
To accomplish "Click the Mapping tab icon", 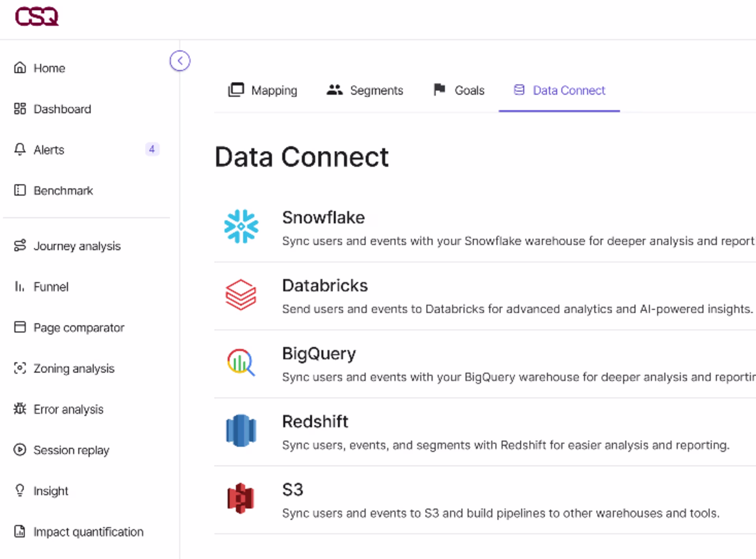I will (236, 90).
